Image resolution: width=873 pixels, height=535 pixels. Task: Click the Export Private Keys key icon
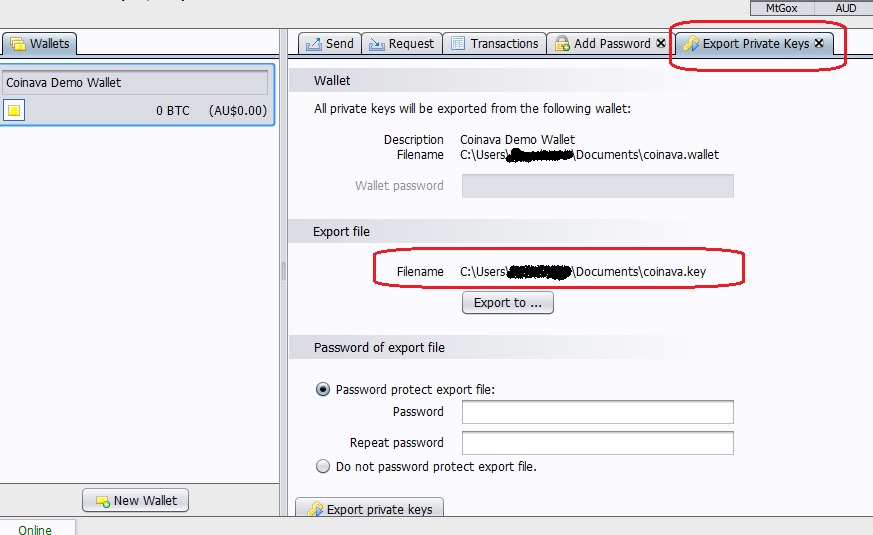pos(691,43)
